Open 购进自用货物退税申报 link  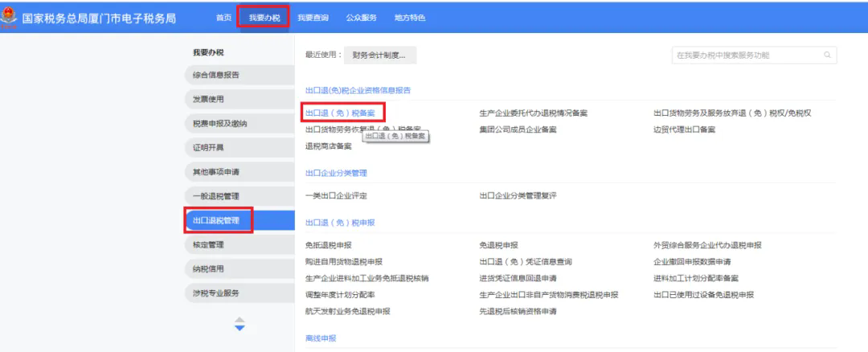344,262
